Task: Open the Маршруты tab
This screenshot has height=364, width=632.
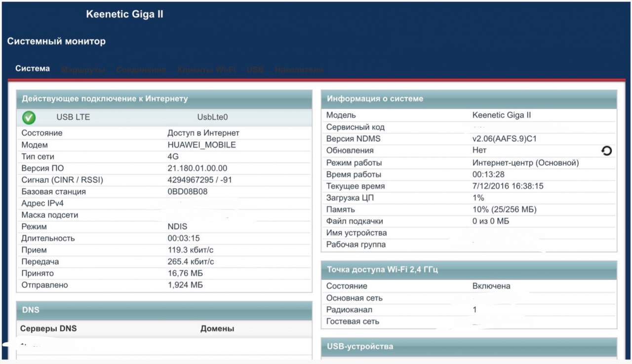Action: (x=83, y=70)
